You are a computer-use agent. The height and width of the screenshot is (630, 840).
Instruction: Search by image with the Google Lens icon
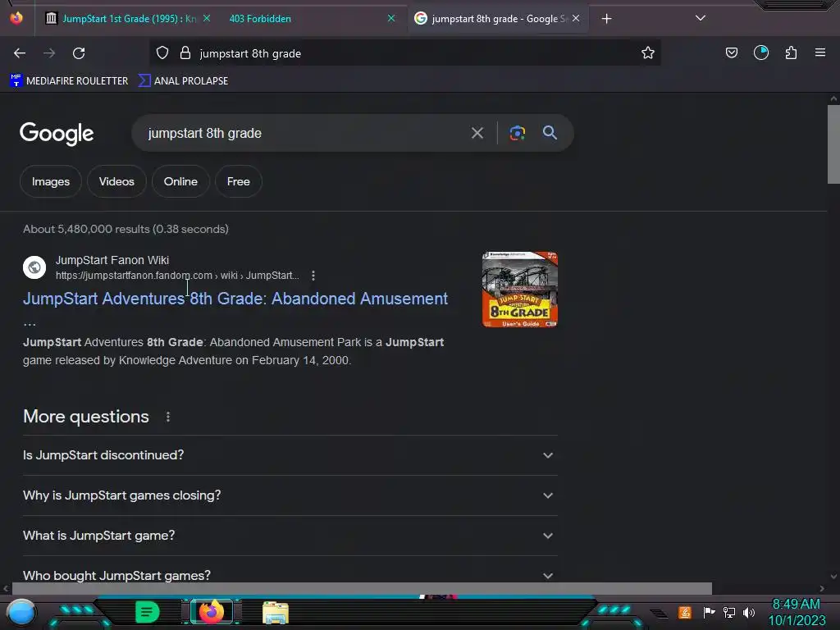pos(517,133)
